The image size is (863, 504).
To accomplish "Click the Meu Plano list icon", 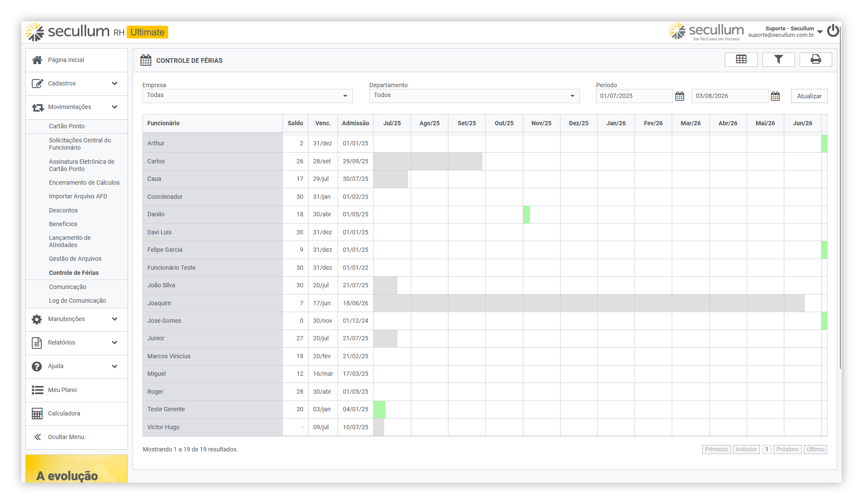I will pyautogui.click(x=37, y=390).
